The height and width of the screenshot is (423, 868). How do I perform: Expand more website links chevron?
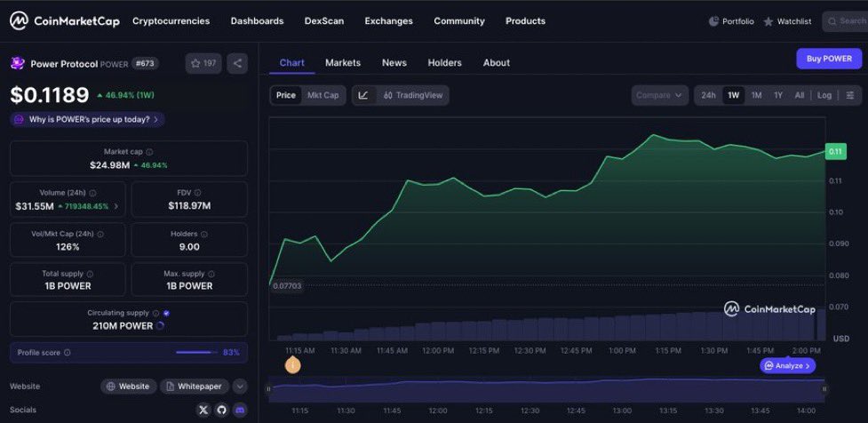pyautogui.click(x=240, y=387)
